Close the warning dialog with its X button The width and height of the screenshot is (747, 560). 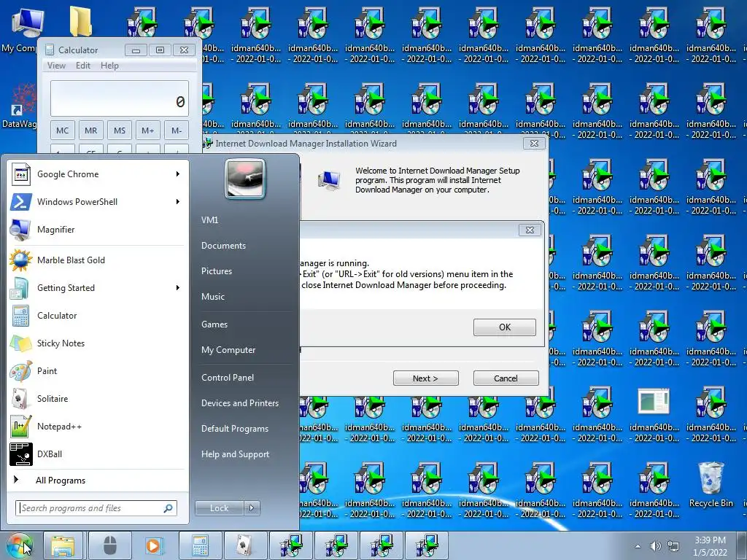click(530, 230)
